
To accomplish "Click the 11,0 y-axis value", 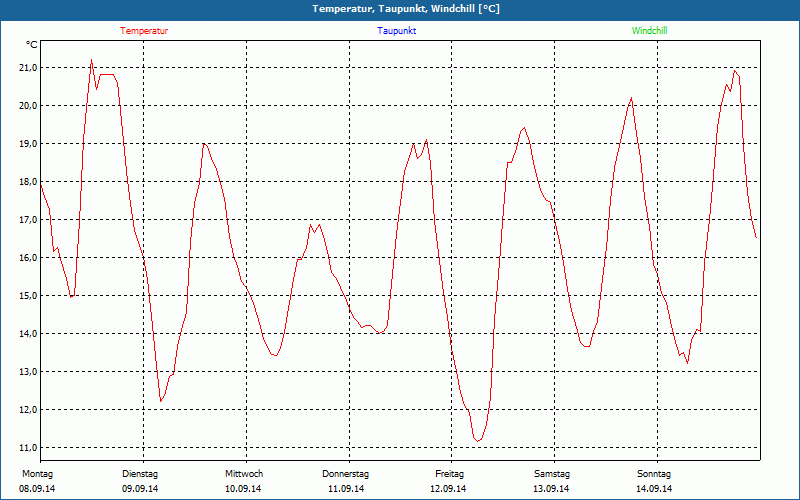I will point(28,448).
